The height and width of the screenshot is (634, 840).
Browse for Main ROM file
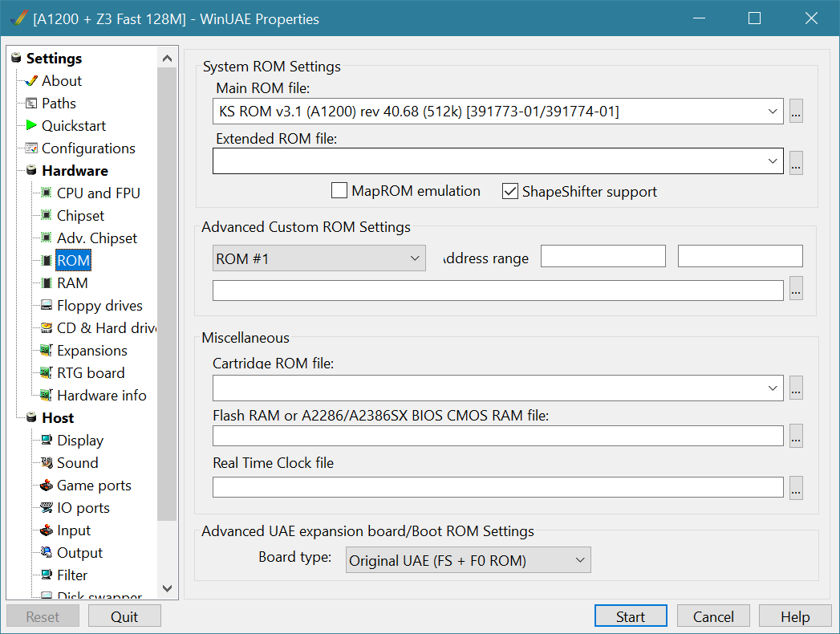(x=796, y=112)
